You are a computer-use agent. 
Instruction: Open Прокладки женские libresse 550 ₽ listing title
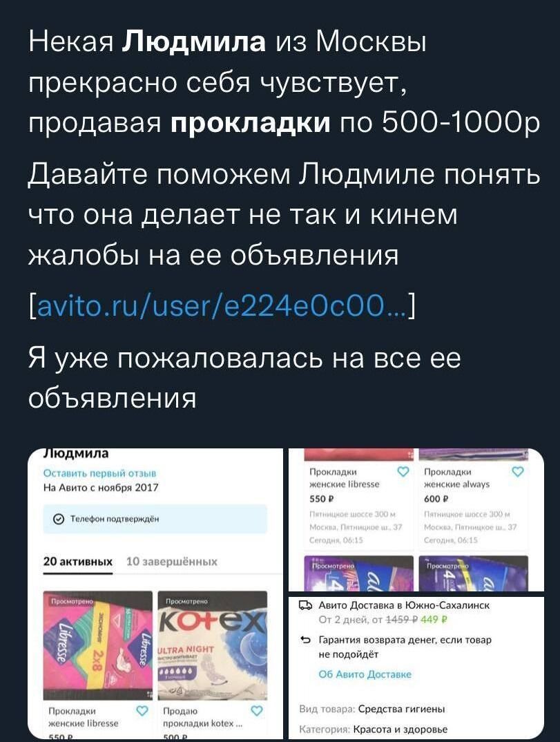click(345, 478)
